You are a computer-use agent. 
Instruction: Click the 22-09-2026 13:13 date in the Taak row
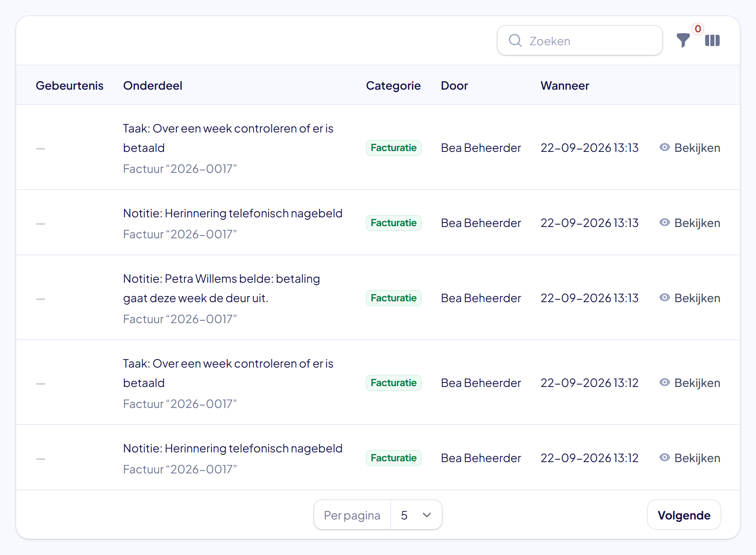(x=590, y=148)
